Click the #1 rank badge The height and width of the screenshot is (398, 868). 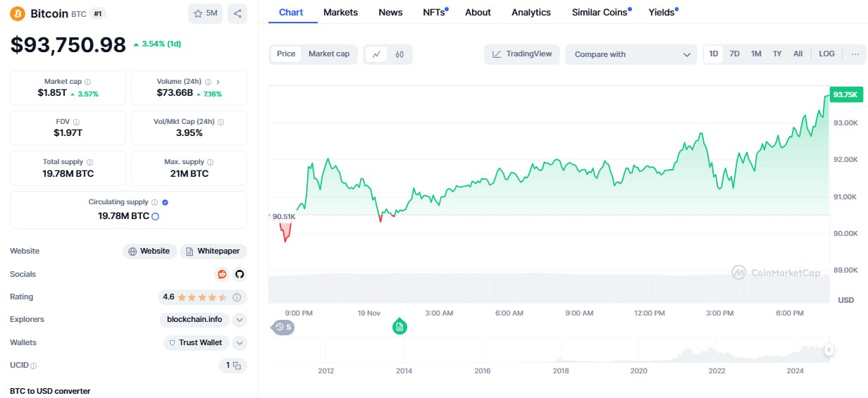(98, 13)
